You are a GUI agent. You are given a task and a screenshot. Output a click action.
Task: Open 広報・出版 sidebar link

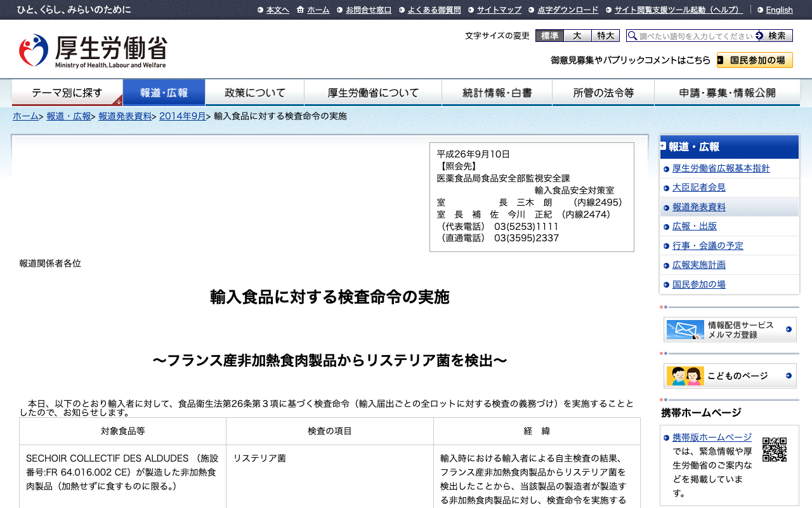tap(695, 226)
